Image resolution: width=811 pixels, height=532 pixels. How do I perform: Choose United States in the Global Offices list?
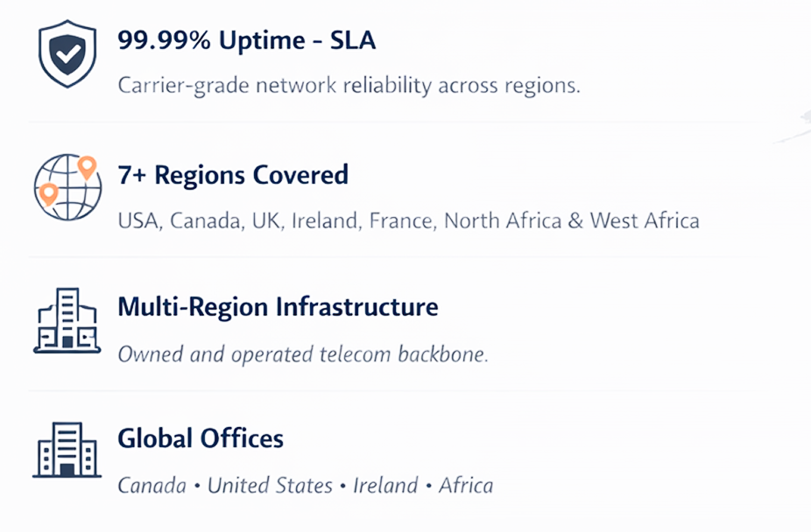click(270, 485)
